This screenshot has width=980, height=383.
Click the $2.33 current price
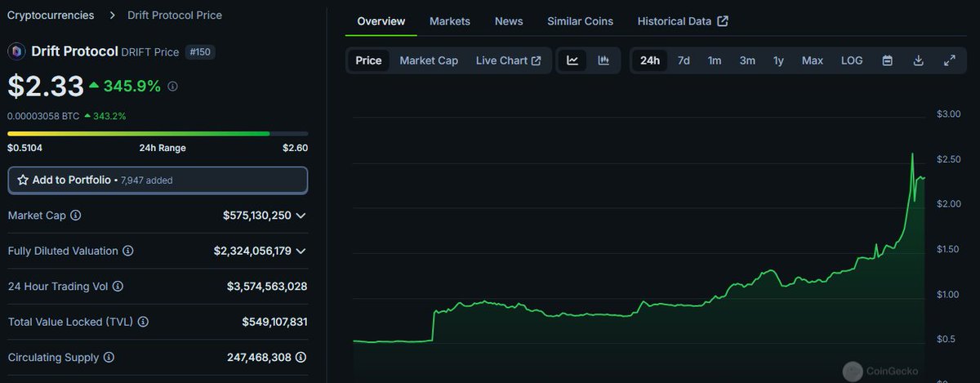tap(46, 86)
